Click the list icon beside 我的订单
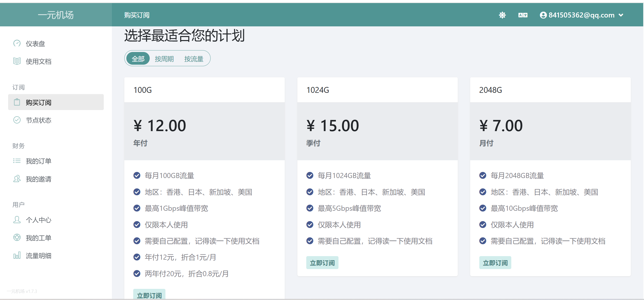This screenshot has height=300, width=644. (x=17, y=161)
